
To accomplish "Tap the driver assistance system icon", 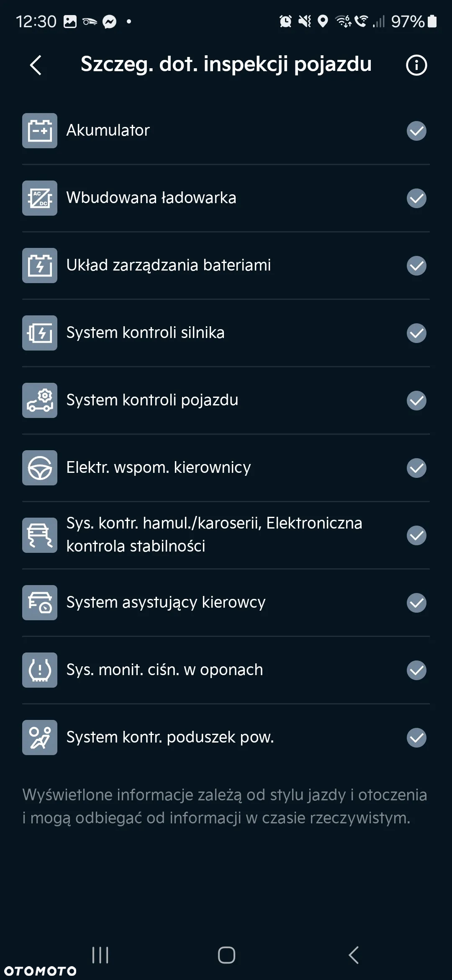I will click(x=40, y=603).
